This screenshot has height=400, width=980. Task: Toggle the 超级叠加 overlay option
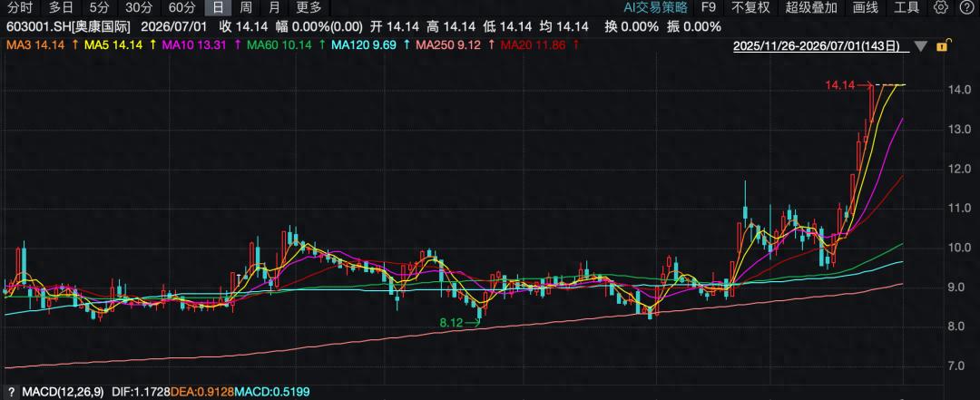(811, 7)
